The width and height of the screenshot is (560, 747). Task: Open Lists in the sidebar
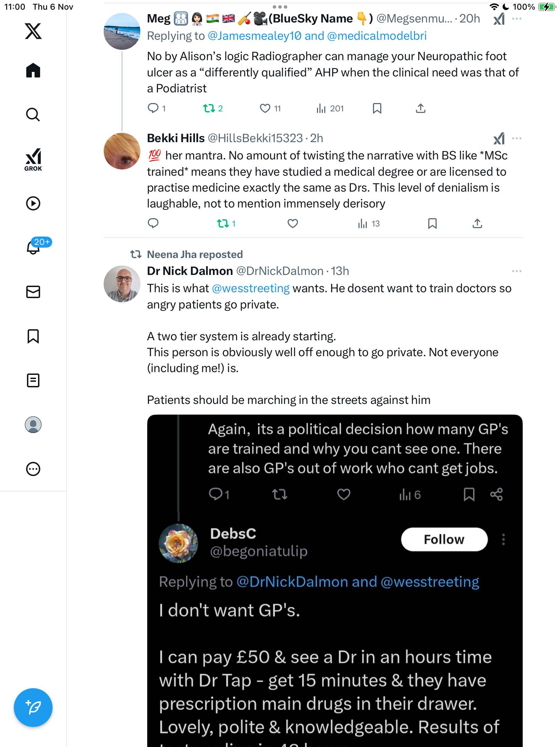pyautogui.click(x=33, y=380)
